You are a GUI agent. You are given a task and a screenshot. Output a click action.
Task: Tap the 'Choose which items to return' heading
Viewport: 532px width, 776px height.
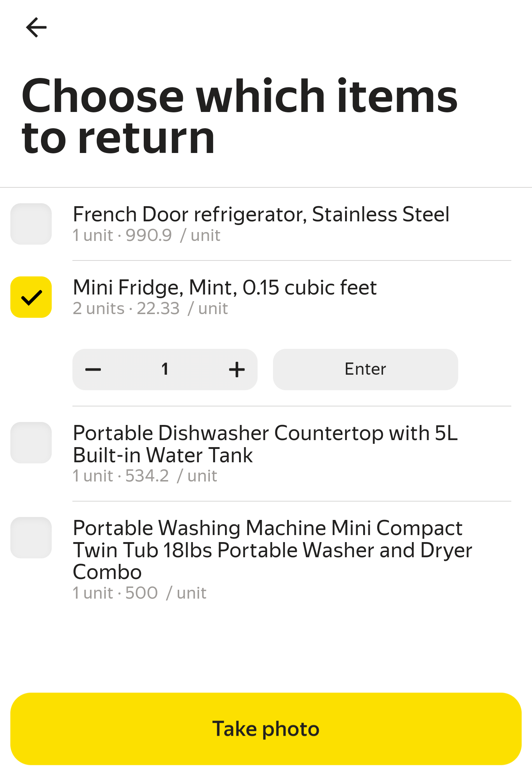tap(239, 116)
